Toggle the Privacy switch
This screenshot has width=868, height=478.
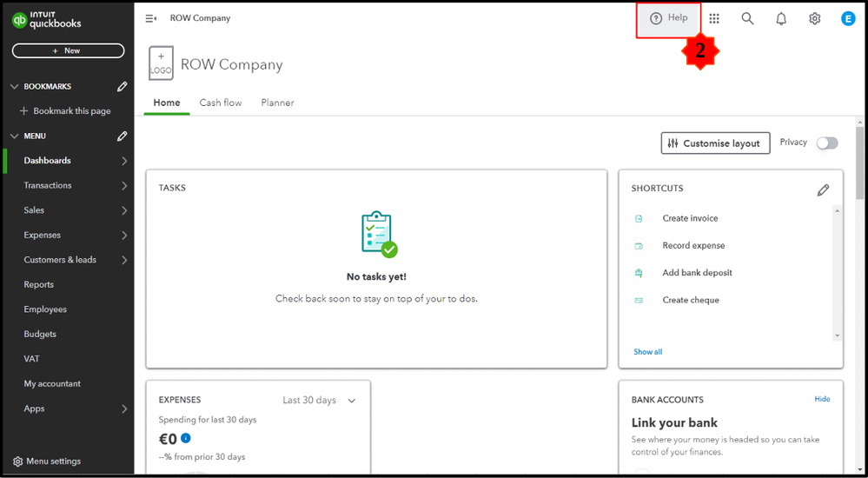(x=827, y=143)
